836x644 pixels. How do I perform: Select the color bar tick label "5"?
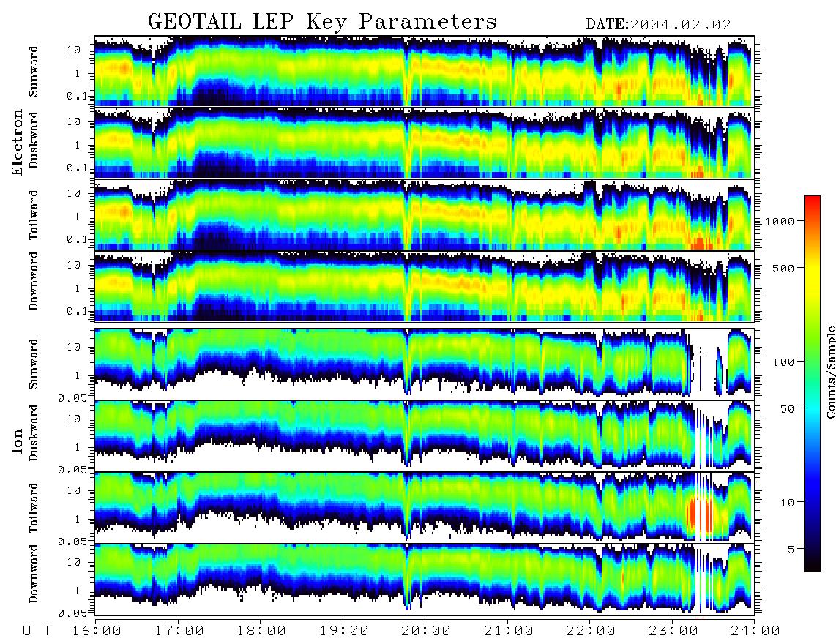point(791,550)
